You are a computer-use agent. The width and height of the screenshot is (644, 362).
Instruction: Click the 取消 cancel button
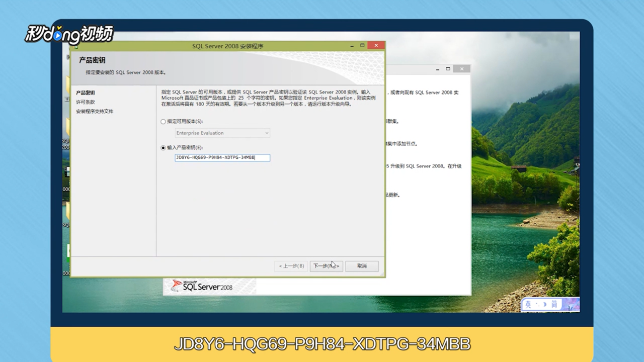pos(362,266)
